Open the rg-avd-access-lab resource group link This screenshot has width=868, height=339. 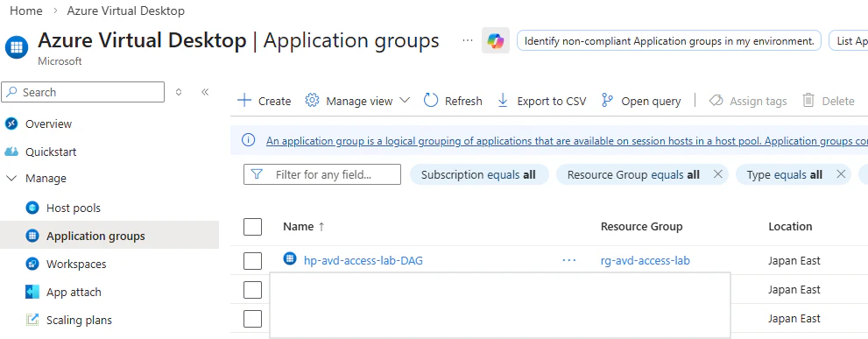[645, 260]
